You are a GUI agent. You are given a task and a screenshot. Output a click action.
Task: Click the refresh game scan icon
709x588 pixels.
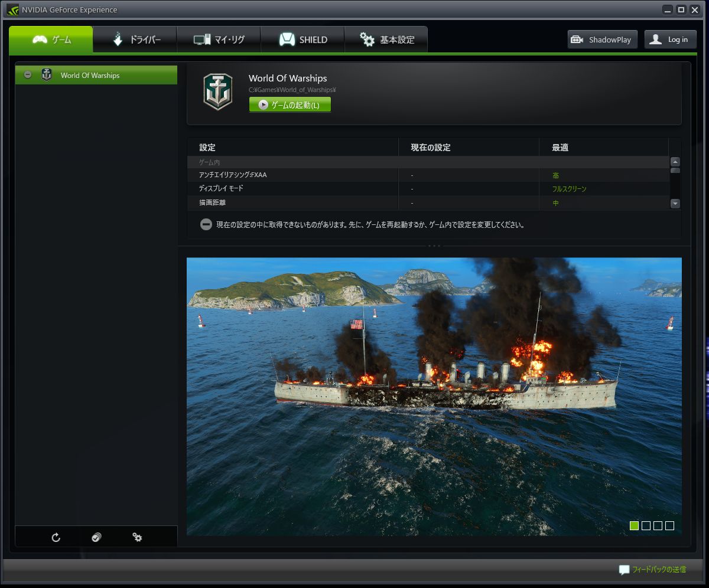click(56, 537)
